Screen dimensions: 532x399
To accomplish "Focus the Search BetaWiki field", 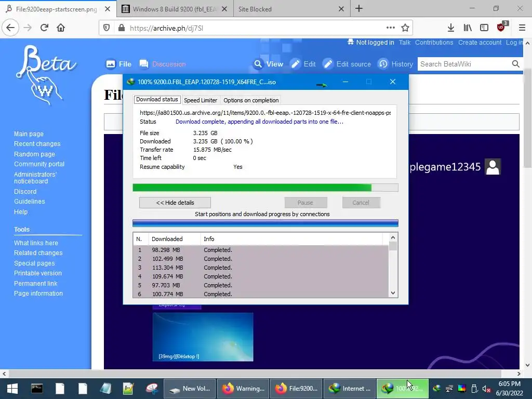I will 463,64.
